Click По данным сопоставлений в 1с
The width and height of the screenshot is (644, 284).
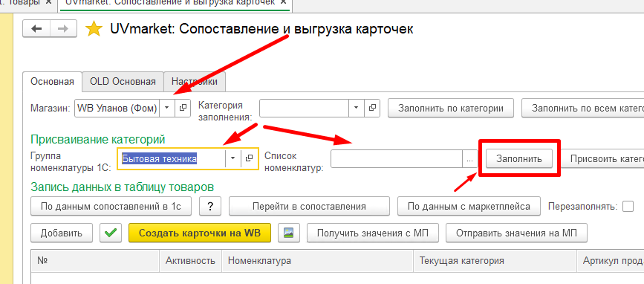tap(111, 206)
